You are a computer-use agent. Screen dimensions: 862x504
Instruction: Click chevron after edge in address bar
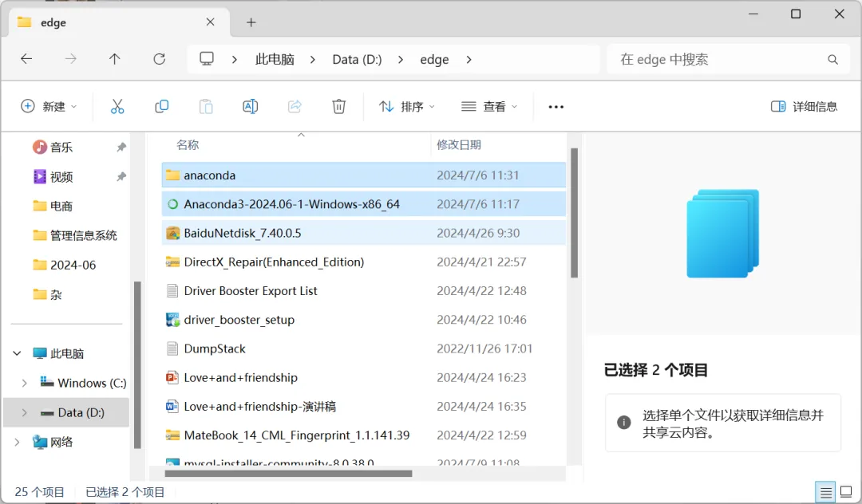(x=469, y=59)
